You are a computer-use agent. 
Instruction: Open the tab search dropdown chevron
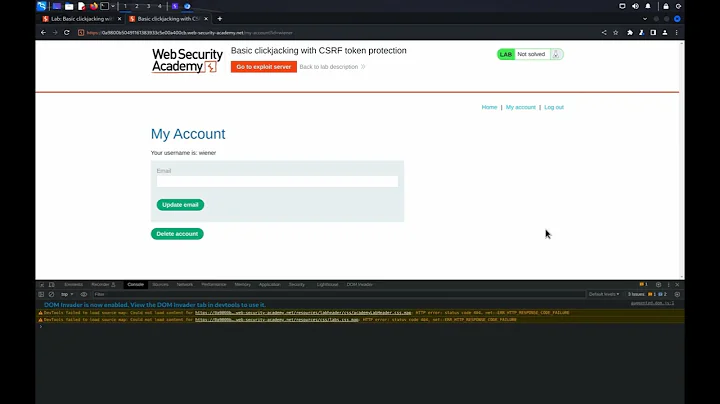coord(645,19)
